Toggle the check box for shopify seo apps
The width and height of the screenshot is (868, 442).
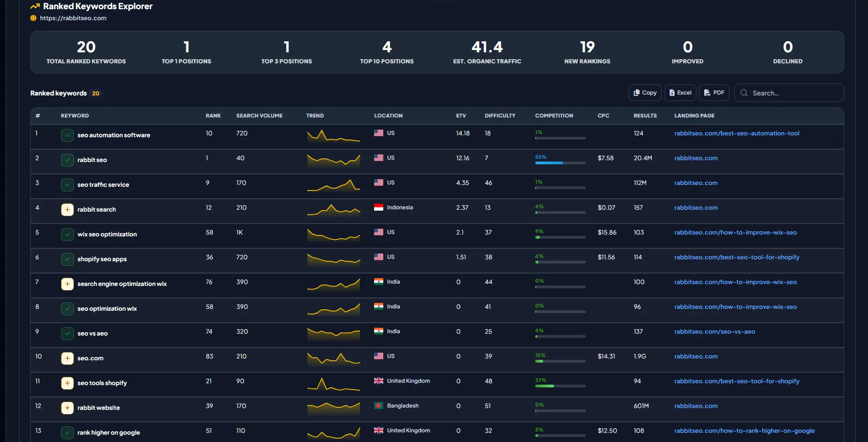pos(67,259)
